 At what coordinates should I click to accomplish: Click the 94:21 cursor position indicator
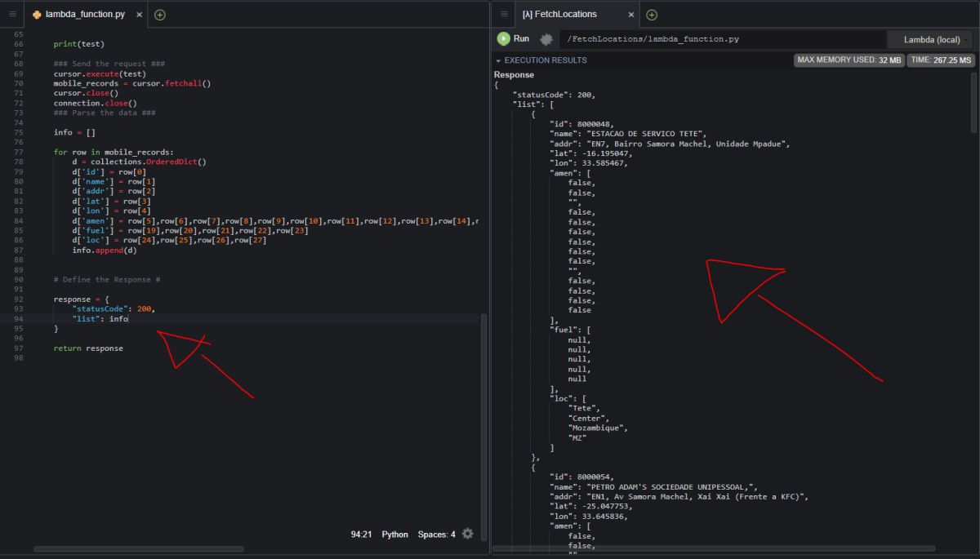[x=361, y=535]
